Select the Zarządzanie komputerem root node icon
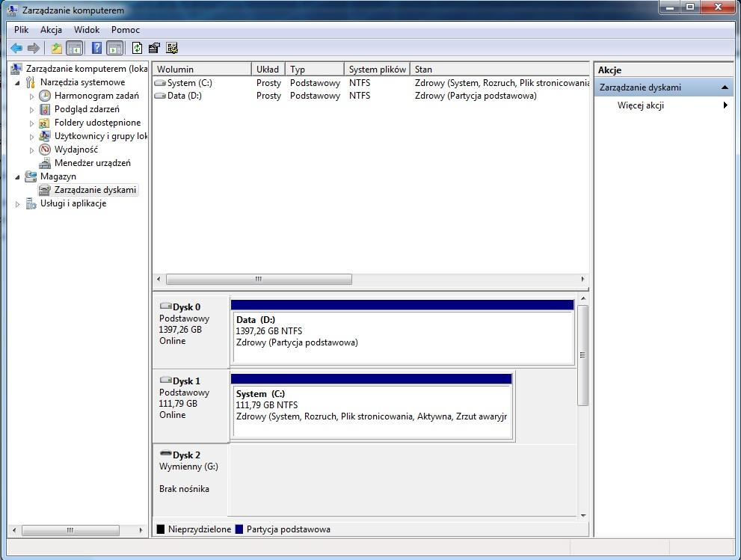The width and height of the screenshot is (741, 560). click(16, 69)
